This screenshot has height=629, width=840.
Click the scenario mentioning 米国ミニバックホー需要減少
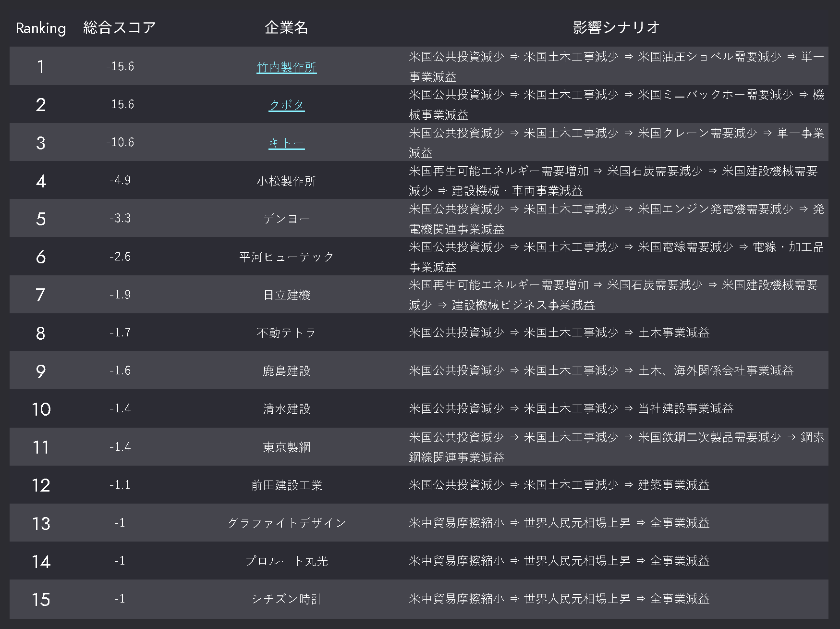(616, 104)
